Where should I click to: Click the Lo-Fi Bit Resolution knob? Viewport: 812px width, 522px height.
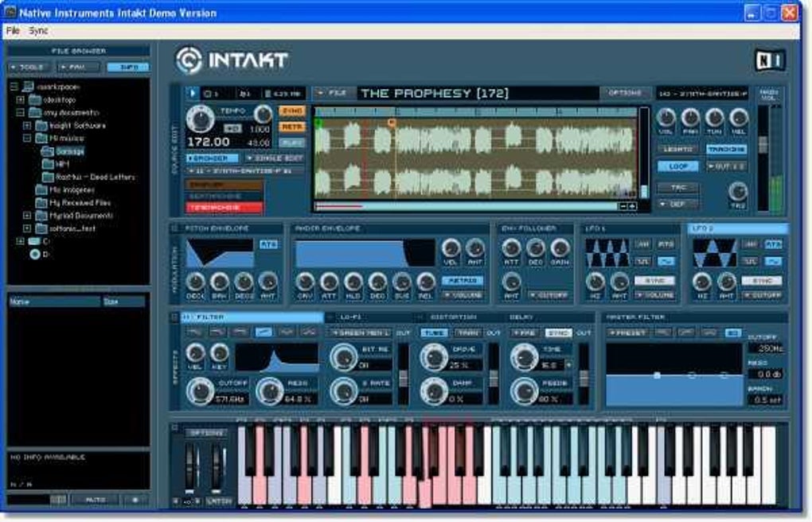tap(343, 357)
